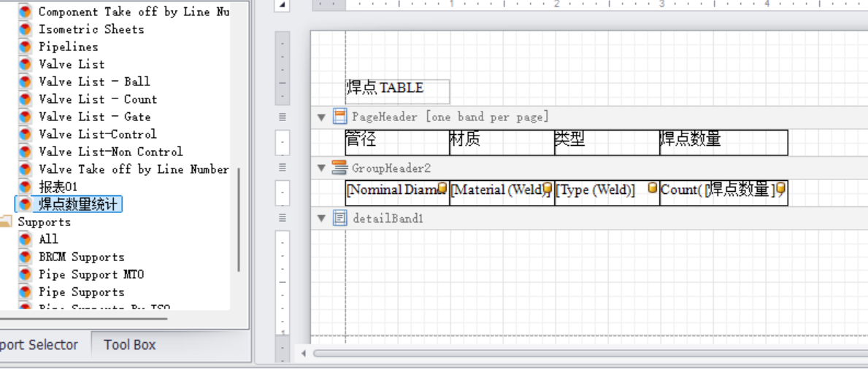
Task: Click the Pipelines report icon
Action: coord(25,47)
